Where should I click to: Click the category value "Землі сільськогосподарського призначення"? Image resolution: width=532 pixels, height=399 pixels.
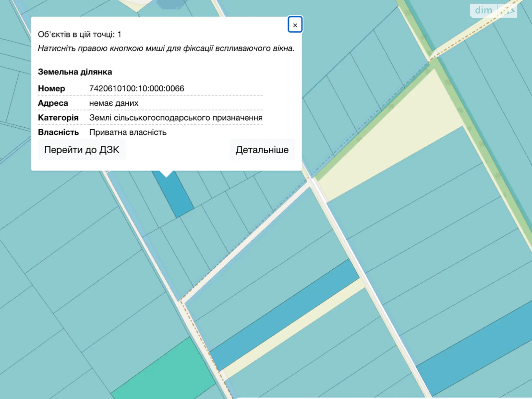pos(176,118)
